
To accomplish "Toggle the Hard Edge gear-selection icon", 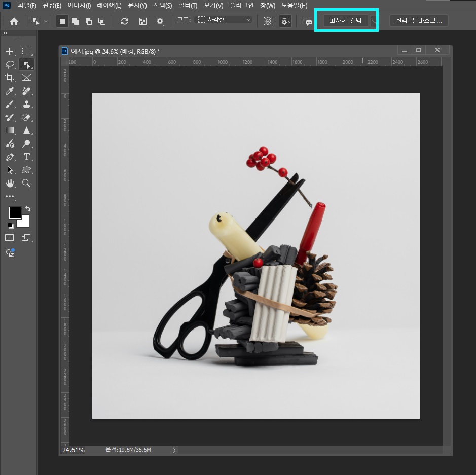I will tap(285, 21).
